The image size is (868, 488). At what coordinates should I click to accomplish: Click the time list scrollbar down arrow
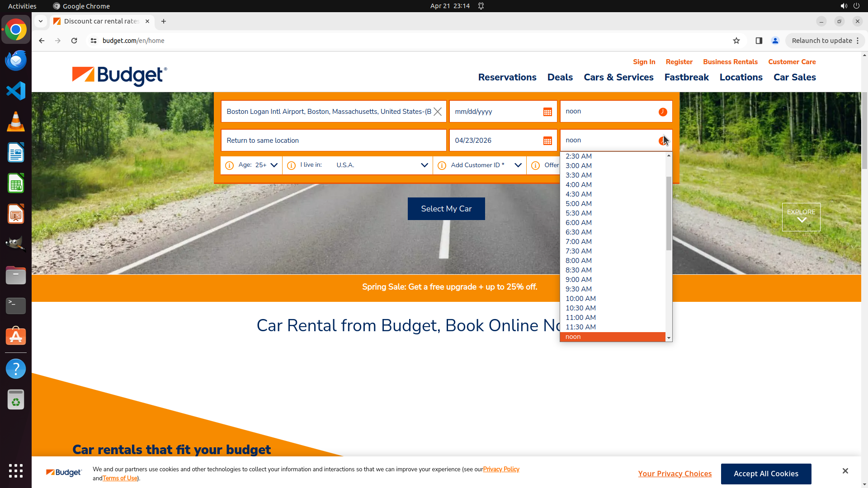(669, 338)
